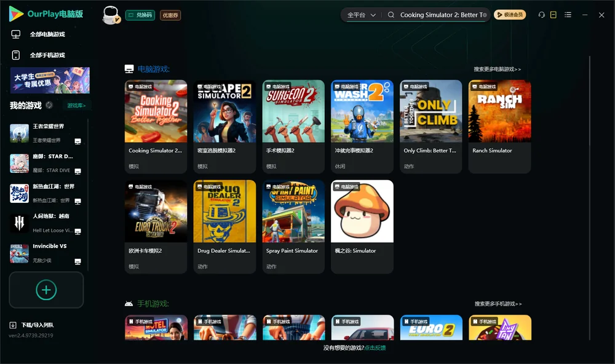Open 密室逃脱模拟器2 game card
This screenshot has height=364, width=615.
coord(224,127)
